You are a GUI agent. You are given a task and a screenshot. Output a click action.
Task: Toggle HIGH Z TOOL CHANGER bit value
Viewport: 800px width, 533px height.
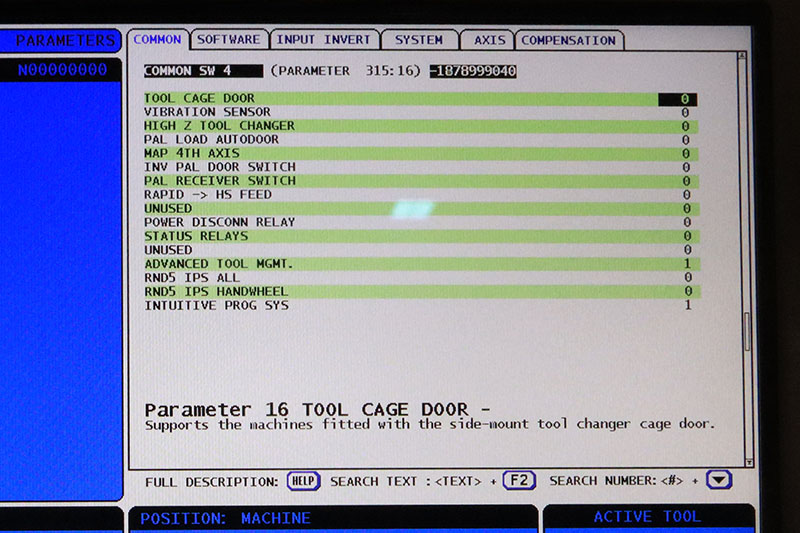pyautogui.click(x=685, y=126)
